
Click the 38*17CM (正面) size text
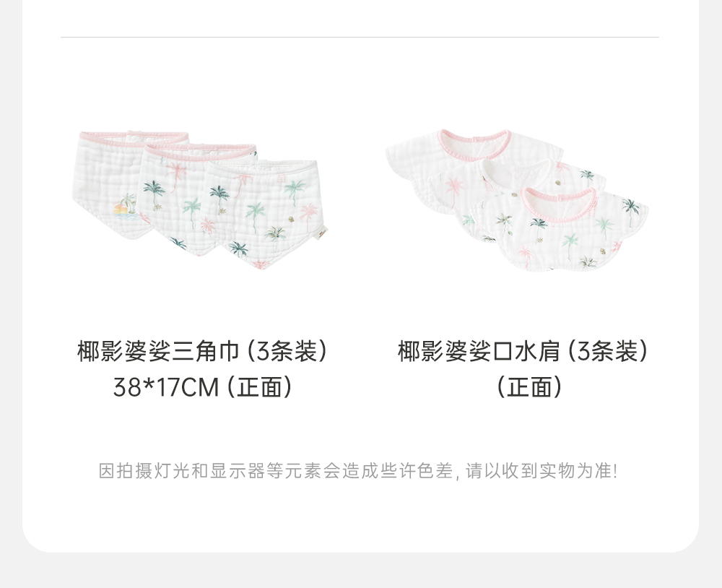[x=203, y=386]
